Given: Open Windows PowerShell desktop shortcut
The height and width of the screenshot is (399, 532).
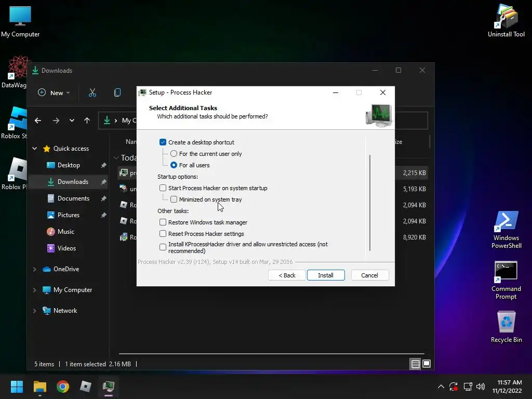Looking at the screenshot, I should [506, 230].
